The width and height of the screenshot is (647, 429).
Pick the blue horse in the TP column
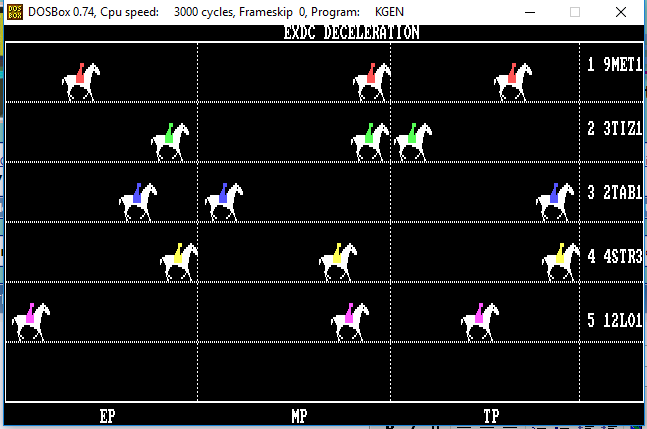click(555, 202)
